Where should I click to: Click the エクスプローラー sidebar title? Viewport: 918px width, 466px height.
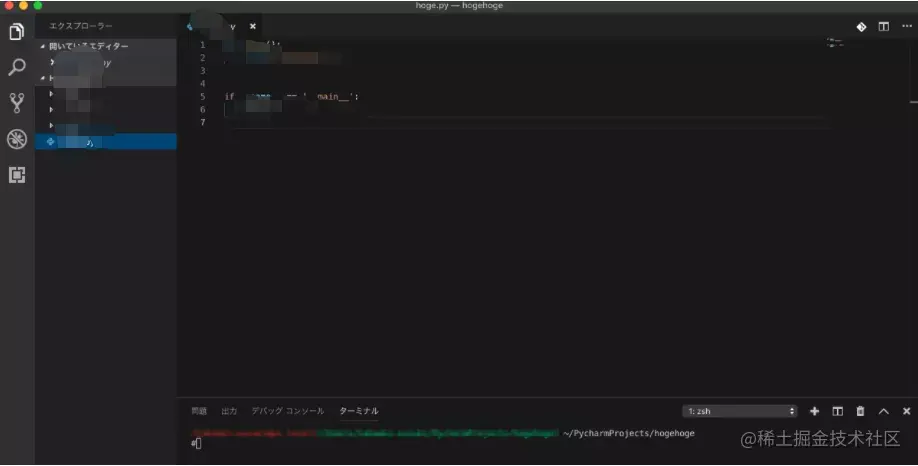click(81, 26)
